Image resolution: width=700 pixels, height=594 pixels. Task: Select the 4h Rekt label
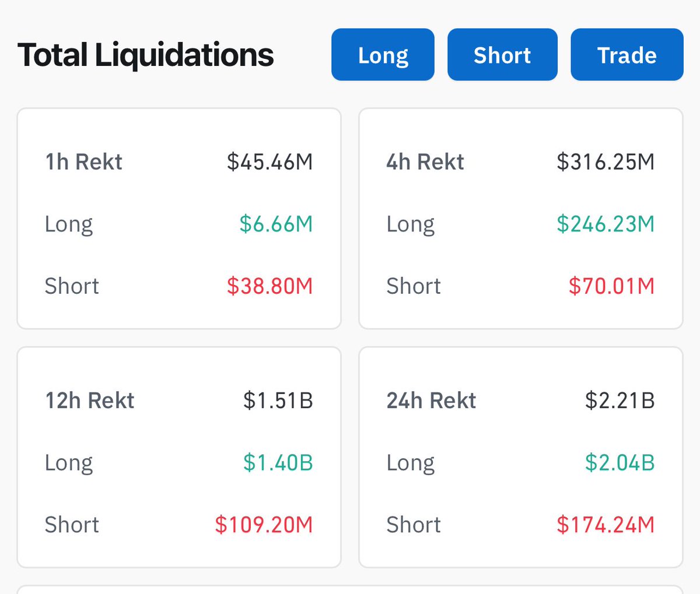coord(425,161)
